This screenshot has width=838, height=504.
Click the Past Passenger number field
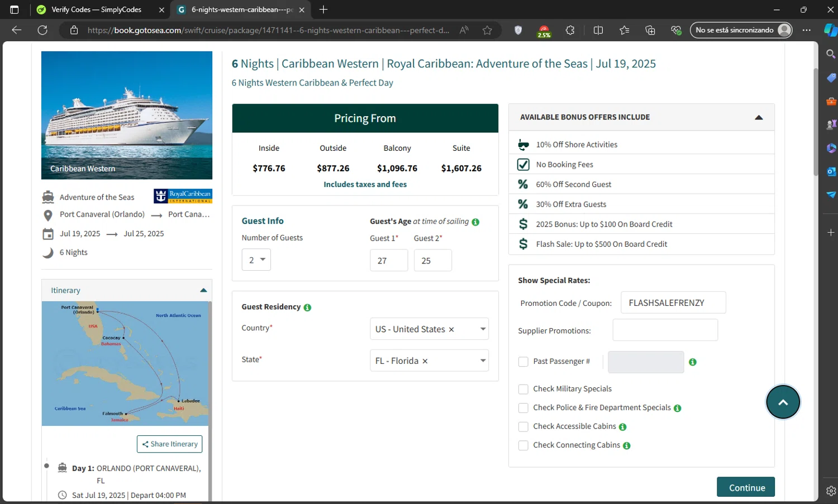point(646,362)
